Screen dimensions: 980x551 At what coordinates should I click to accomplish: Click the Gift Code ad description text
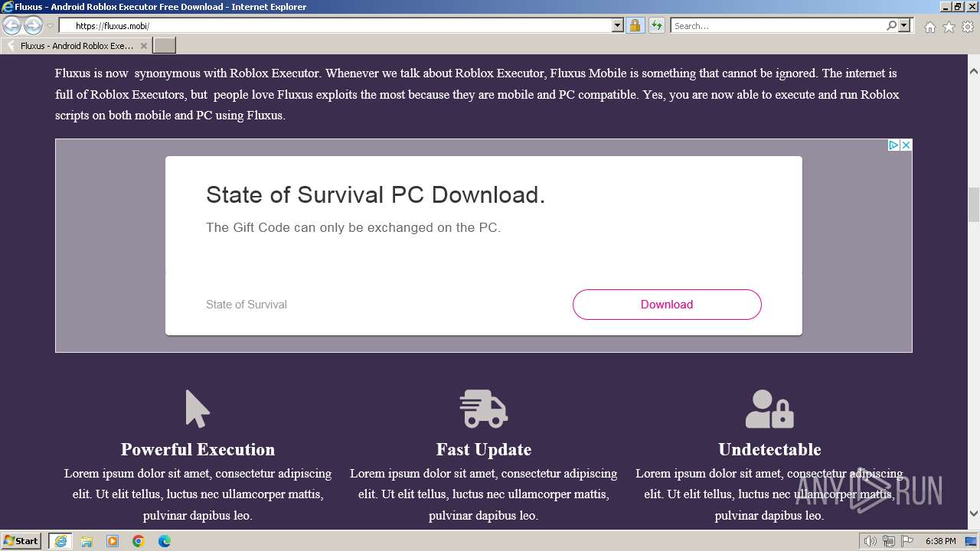pyautogui.click(x=353, y=227)
